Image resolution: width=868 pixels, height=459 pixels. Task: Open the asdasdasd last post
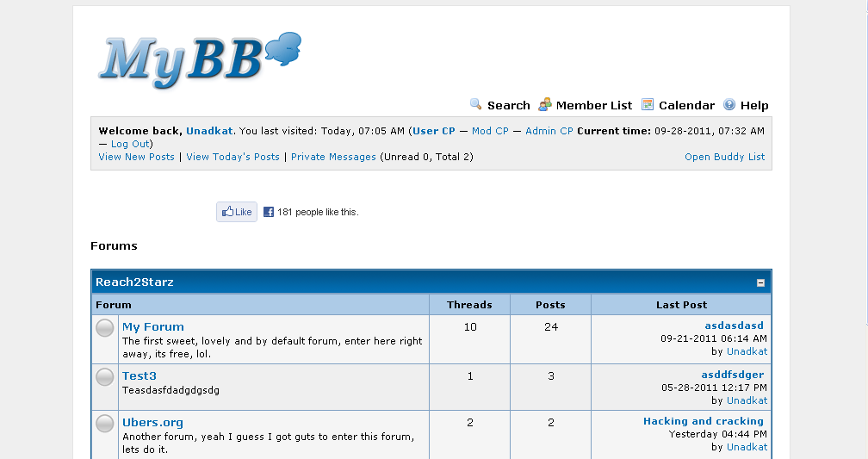[734, 326]
